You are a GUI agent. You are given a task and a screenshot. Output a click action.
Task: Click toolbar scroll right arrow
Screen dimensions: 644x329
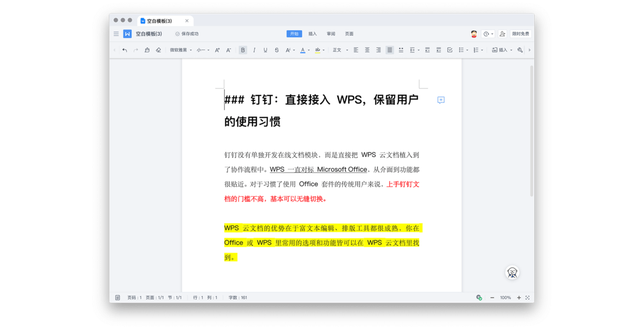[530, 50]
